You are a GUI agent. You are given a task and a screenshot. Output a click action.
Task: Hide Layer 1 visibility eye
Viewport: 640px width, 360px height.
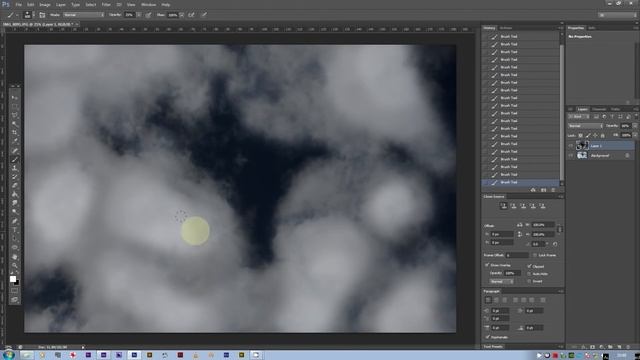tap(571, 146)
